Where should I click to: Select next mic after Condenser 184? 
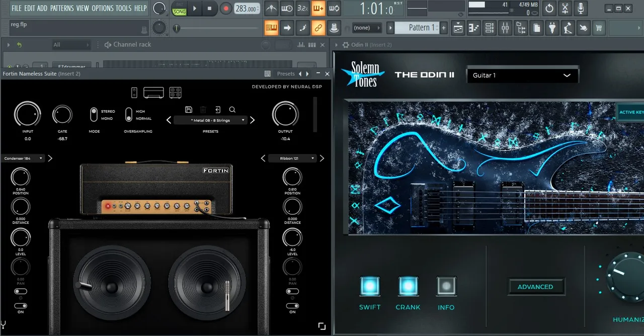50,158
